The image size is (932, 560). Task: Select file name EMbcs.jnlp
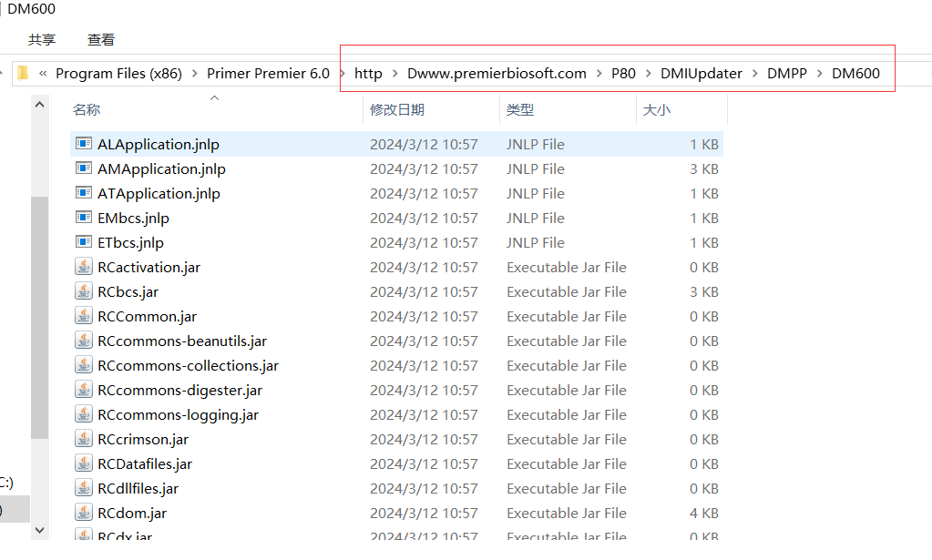(x=133, y=218)
